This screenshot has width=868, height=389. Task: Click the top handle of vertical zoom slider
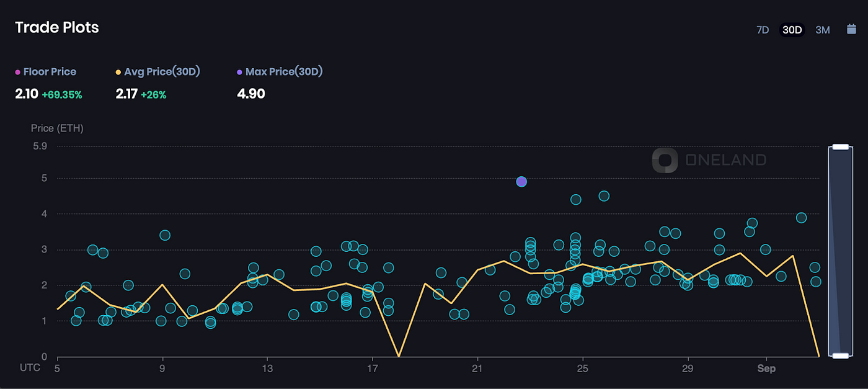pos(840,147)
